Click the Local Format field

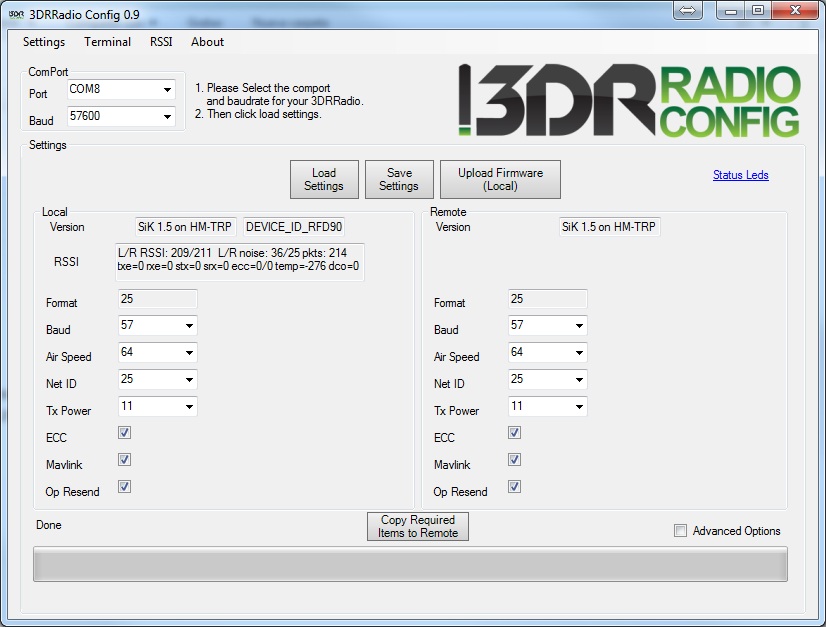158,299
